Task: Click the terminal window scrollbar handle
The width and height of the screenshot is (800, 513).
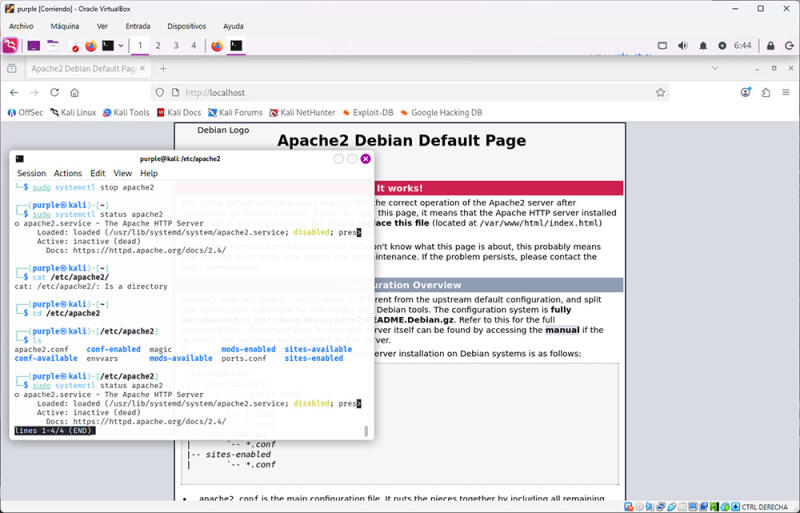Action: pyautogui.click(x=366, y=431)
